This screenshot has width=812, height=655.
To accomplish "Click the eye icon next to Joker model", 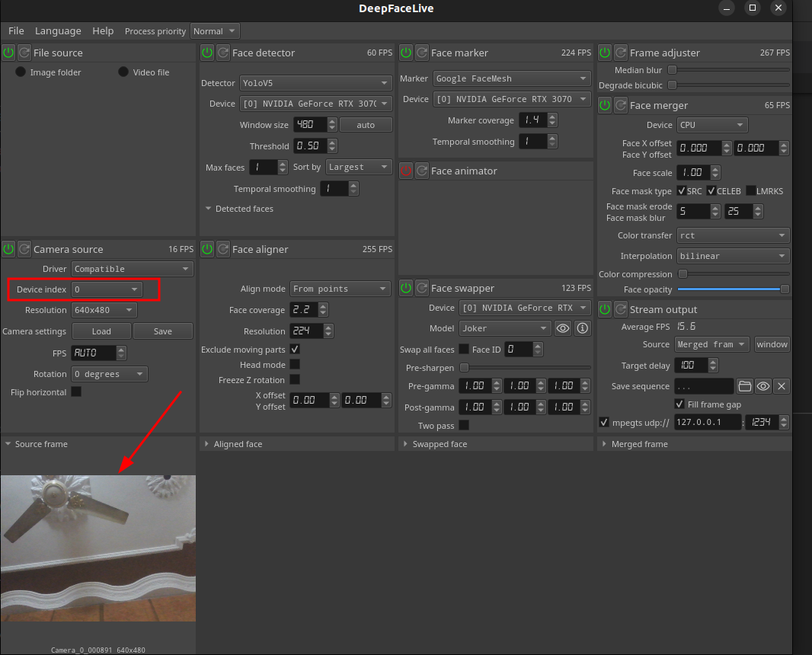I will click(x=563, y=328).
